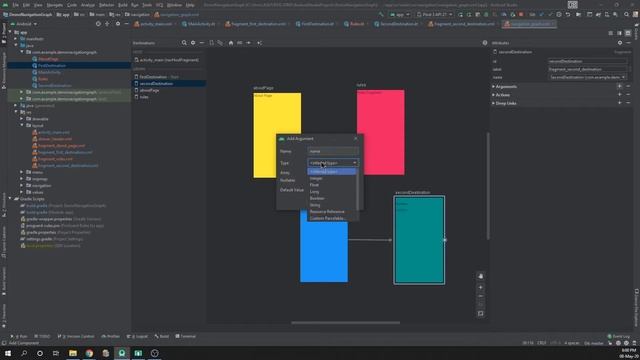This screenshot has height=360, width=640.
Task: Minimize the Attributes panel
Action: coord(629,43)
